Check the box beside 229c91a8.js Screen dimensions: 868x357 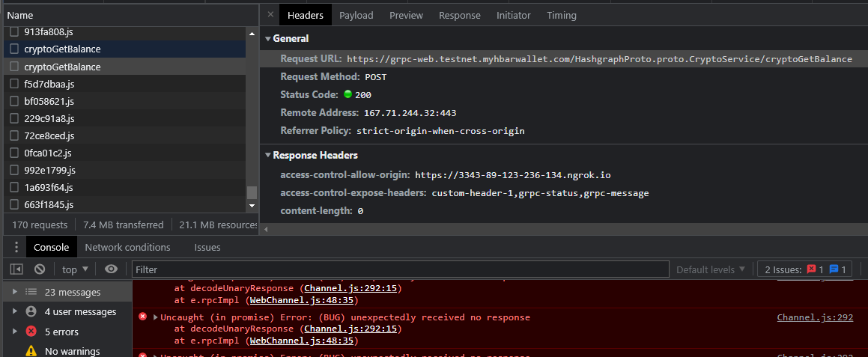[13, 118]
